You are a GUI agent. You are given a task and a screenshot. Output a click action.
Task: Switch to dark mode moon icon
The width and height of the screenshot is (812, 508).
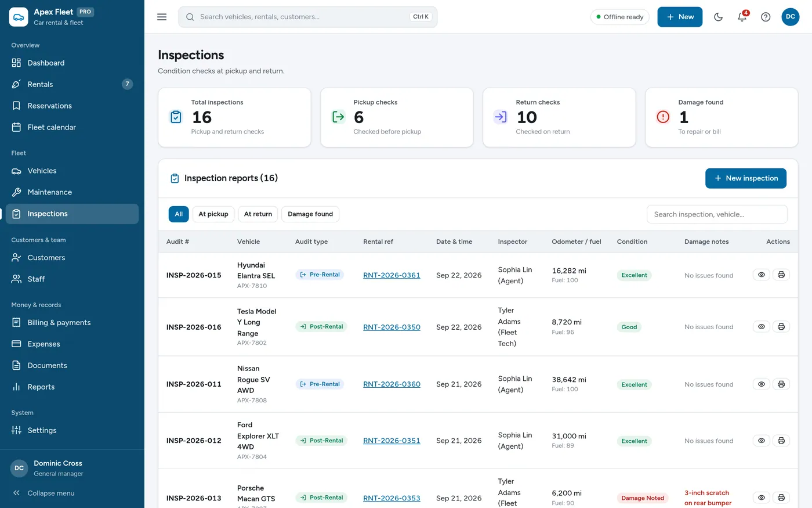click(x=718, y=17)
